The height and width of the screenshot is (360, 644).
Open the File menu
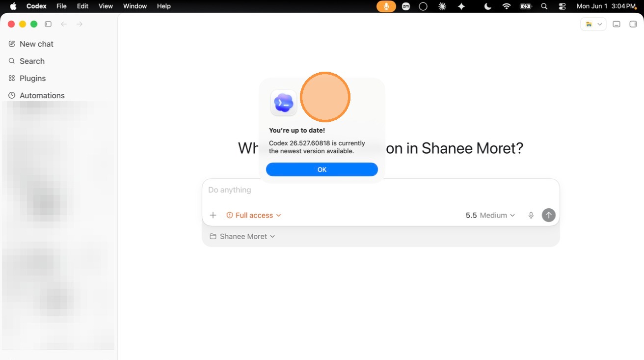pyautogui.click(x=61, y=6)
